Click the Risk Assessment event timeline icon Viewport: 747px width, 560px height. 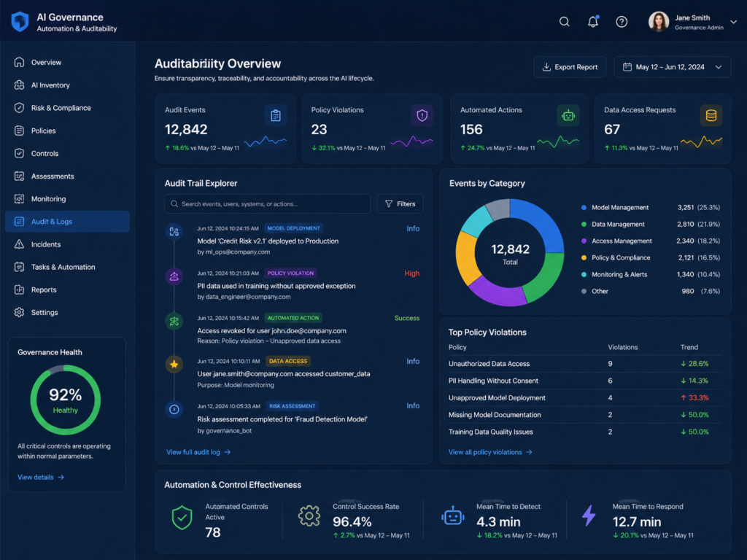174,410
